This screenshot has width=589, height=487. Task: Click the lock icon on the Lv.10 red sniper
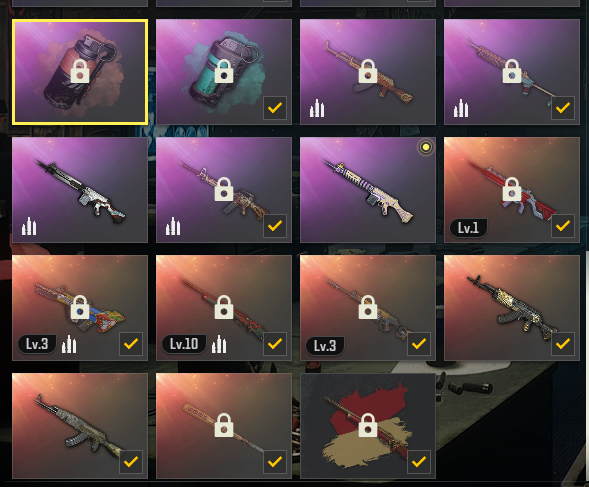click(x=224, y=307)
